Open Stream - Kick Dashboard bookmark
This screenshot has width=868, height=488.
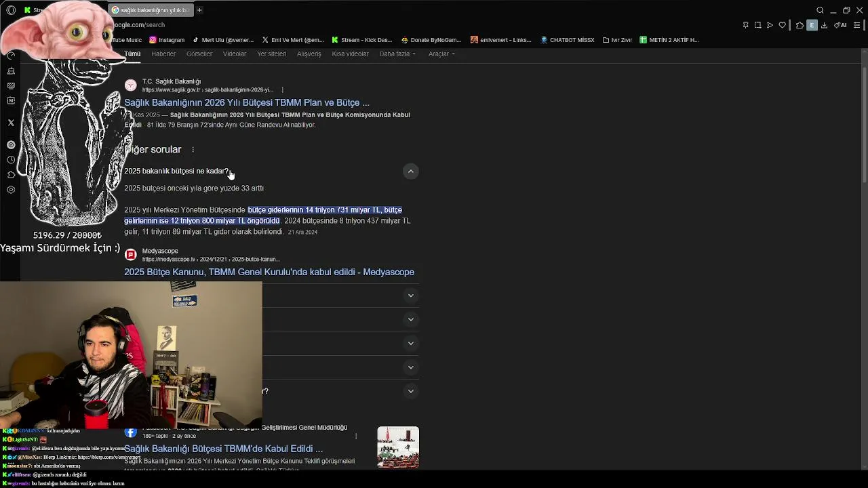coord(362,40)
